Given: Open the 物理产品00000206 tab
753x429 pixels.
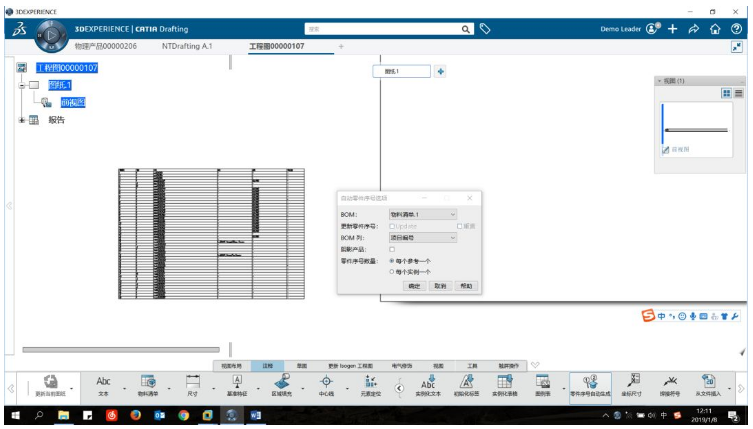Looking at the screenshot, I should click(106, 46).
